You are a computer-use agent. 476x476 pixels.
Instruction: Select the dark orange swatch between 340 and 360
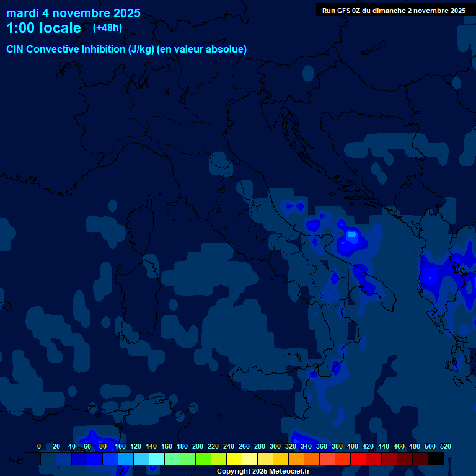click(x=312, y=459)
